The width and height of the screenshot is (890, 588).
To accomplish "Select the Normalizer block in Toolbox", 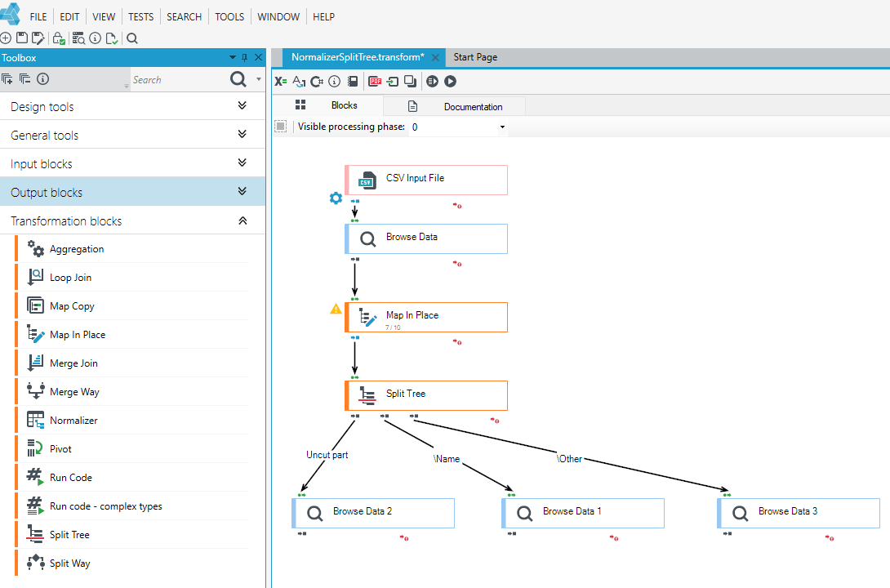I will [132, 420].
